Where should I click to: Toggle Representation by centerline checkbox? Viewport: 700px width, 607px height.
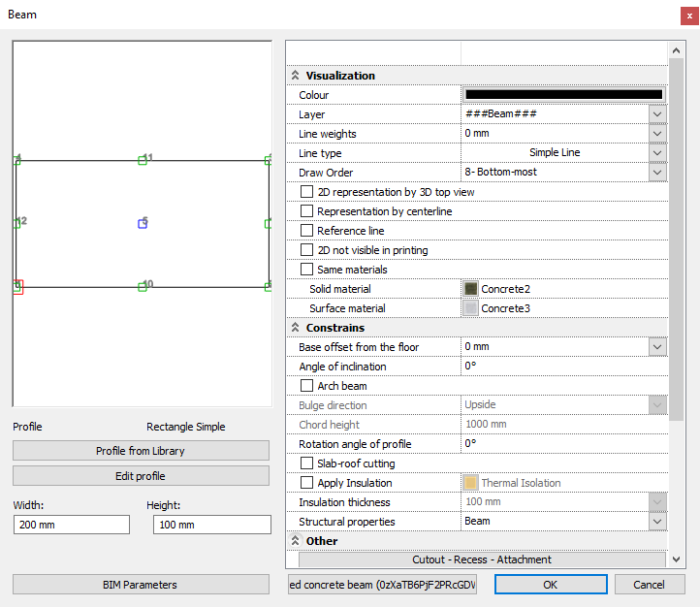(306, 211)
